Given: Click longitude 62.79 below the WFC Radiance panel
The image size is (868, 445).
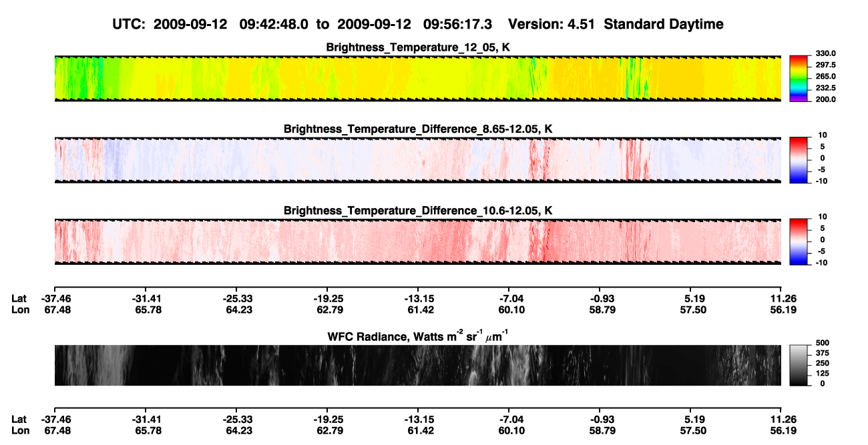Looking at the screenshot, I should click(x=329, y=430).
